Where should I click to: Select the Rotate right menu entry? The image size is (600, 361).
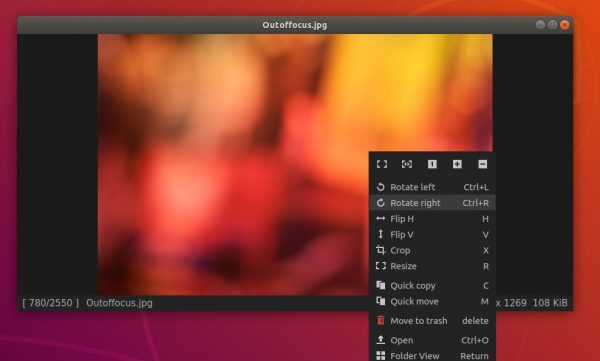432,203
